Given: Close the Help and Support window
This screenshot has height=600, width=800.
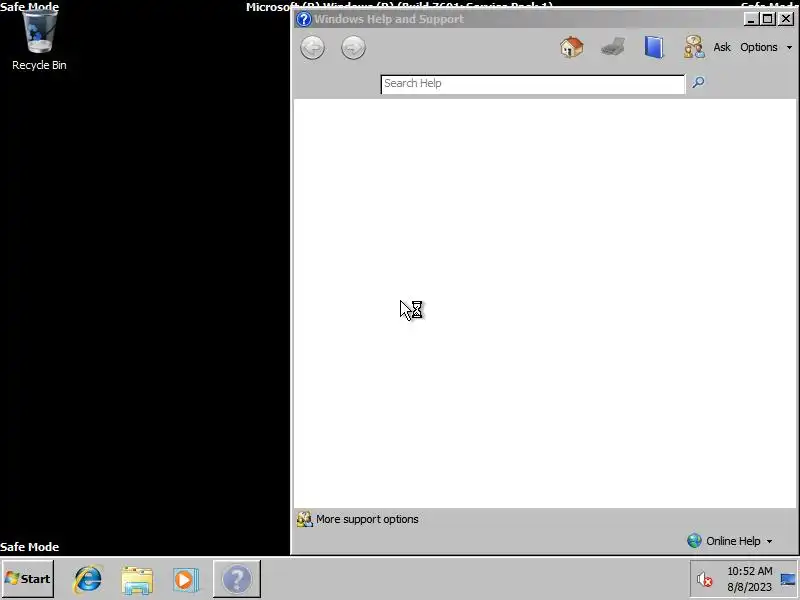Looking at the screenshot, I should coord(786,19).
